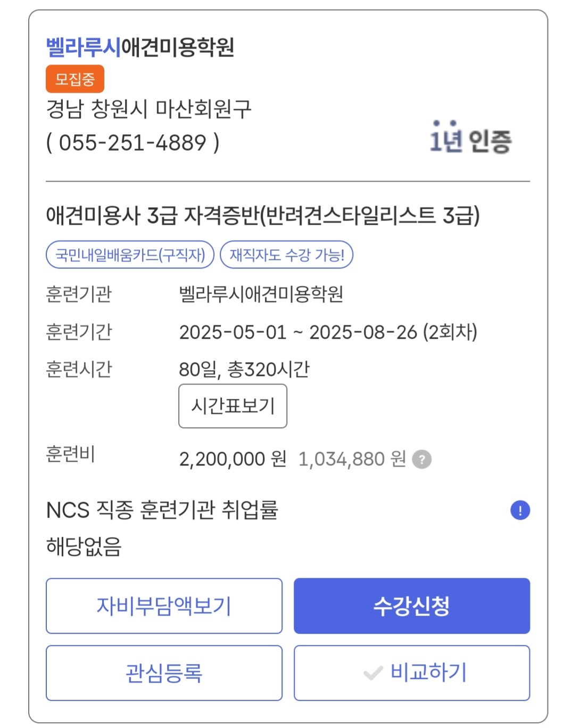Open 자비부담액보기 to view self-payment
Screen dimensions: 572x728
click(x=164, y=606)
